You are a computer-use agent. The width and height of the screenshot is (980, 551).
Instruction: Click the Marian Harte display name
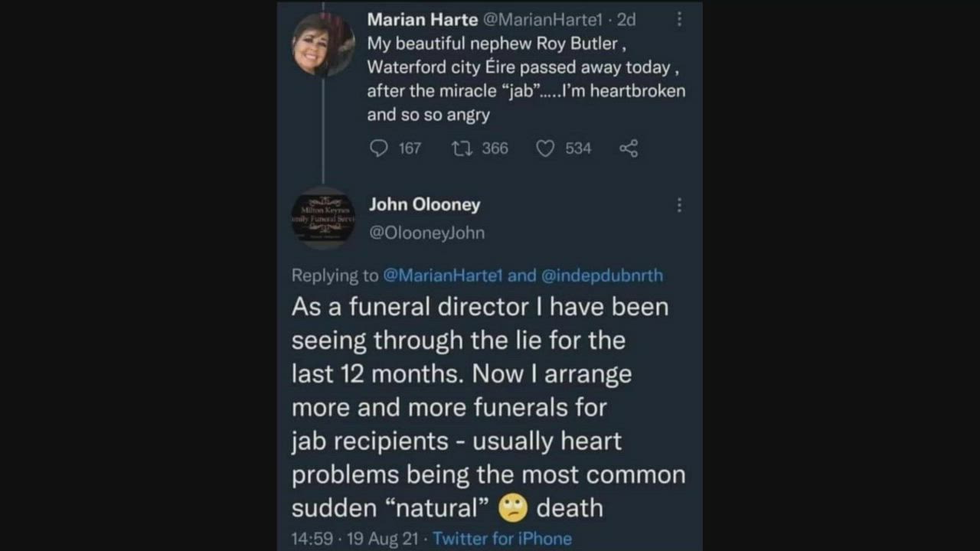[x=422, y=20]
